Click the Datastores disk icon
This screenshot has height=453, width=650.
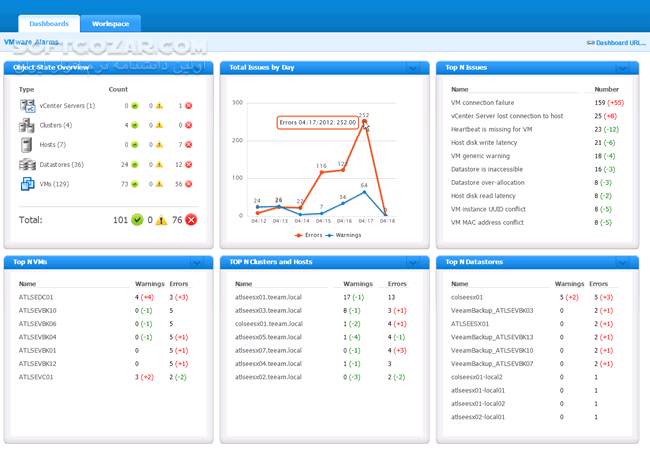pyautogui.click(x=28, y=164)
